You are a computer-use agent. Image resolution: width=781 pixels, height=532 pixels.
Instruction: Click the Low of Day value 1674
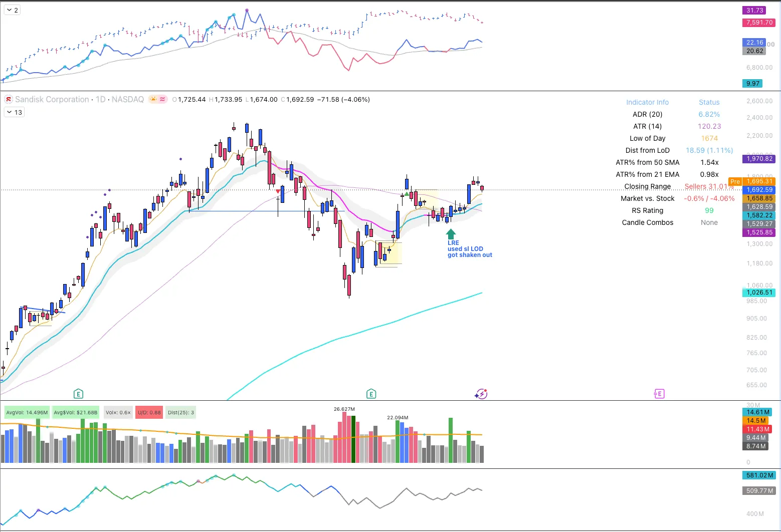pos(709,138)
